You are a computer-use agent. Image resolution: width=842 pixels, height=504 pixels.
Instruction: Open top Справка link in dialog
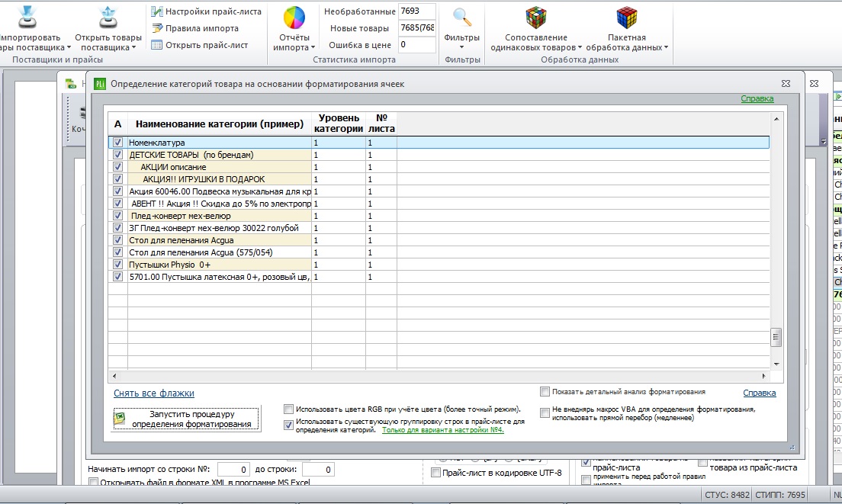tap(757, 98)
